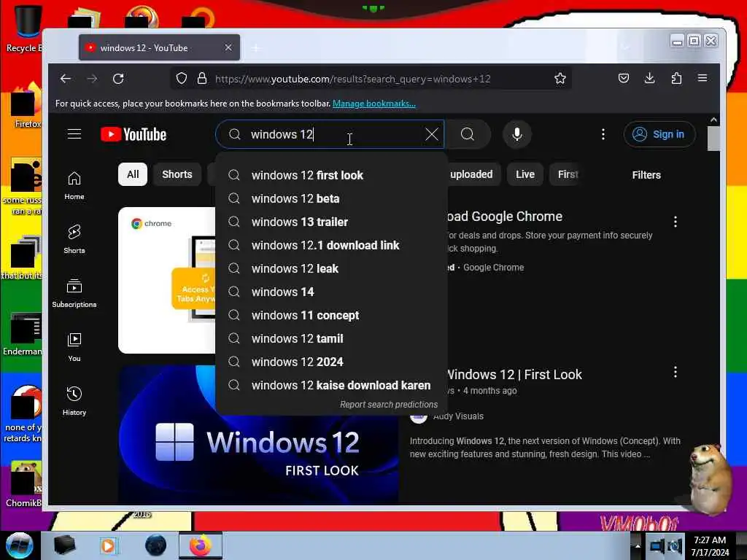Select the Shorts filter chip
This screenshot has width=747, height=560.
click(x=177, y=174)
